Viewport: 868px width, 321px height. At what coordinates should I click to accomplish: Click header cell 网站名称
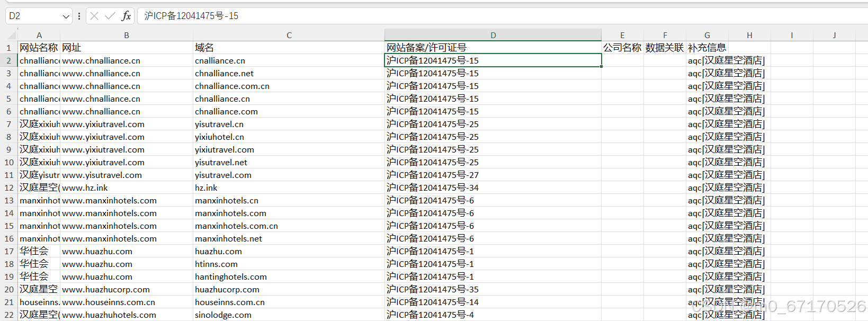coord(39,48)
